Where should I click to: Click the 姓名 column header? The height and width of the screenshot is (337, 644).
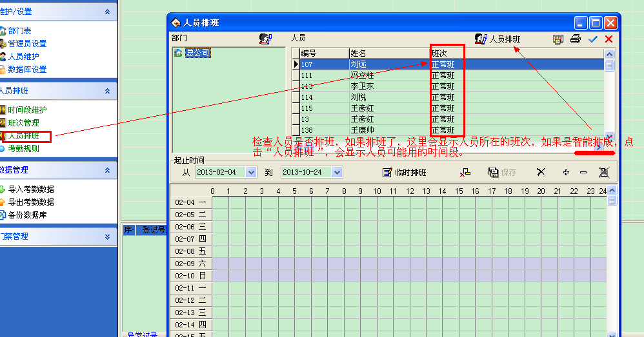click(389, 53)
